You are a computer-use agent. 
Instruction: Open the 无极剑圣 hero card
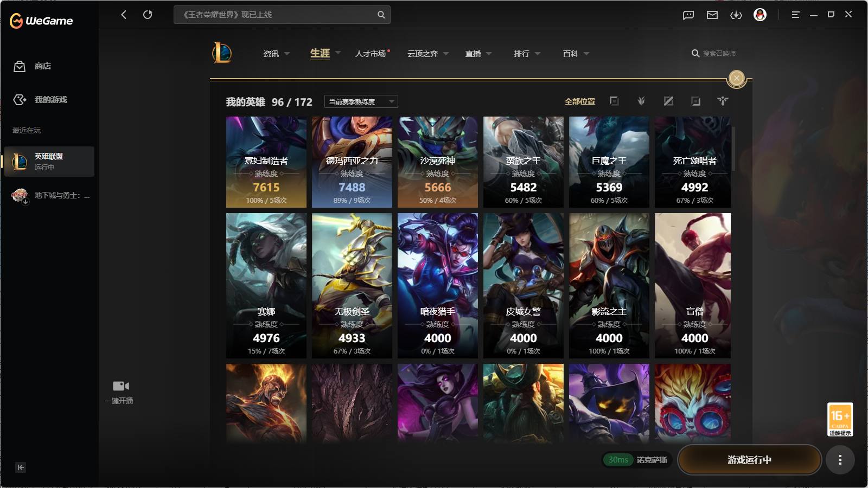coord(352,286)
